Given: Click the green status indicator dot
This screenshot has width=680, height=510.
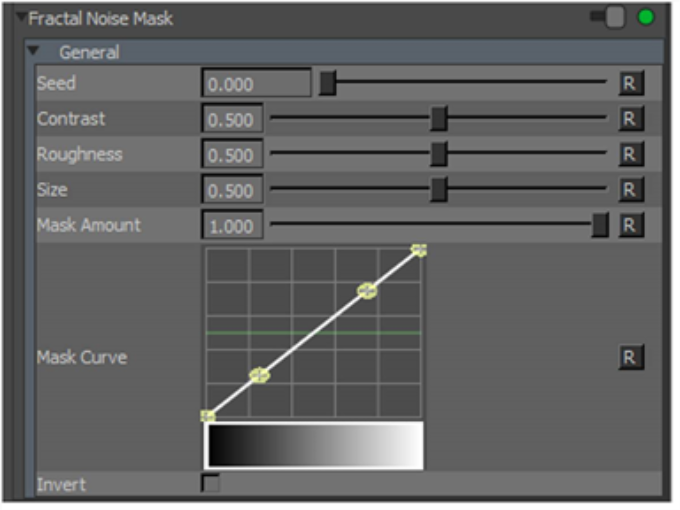Looking at the screenshot, I should (x=646, y=18).
